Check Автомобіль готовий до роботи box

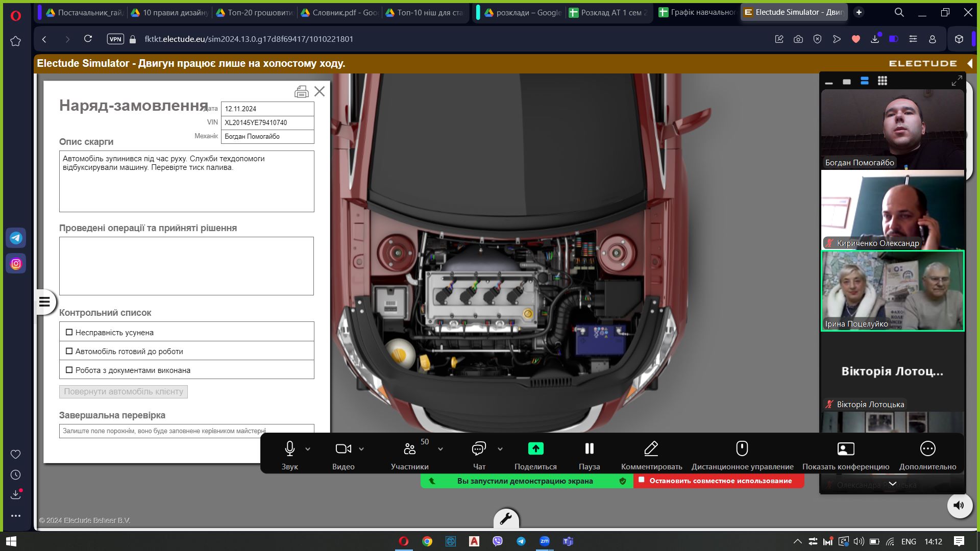click(x=69, y=351)
